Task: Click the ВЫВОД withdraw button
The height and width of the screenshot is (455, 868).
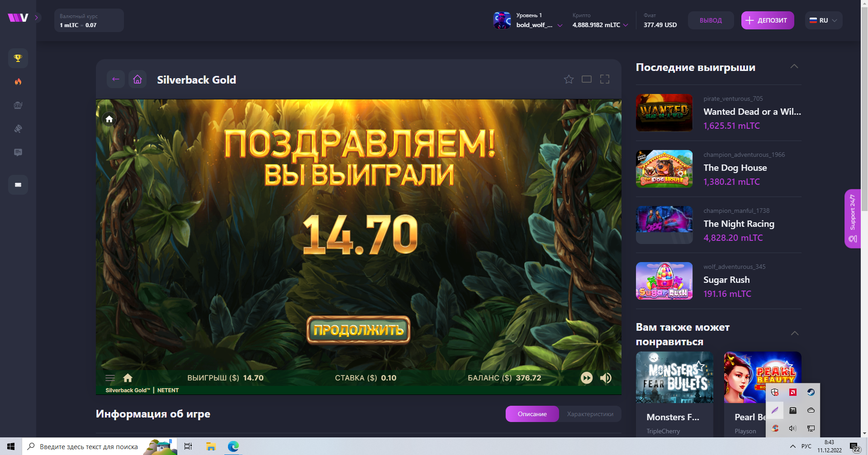Action: point(711,20)
